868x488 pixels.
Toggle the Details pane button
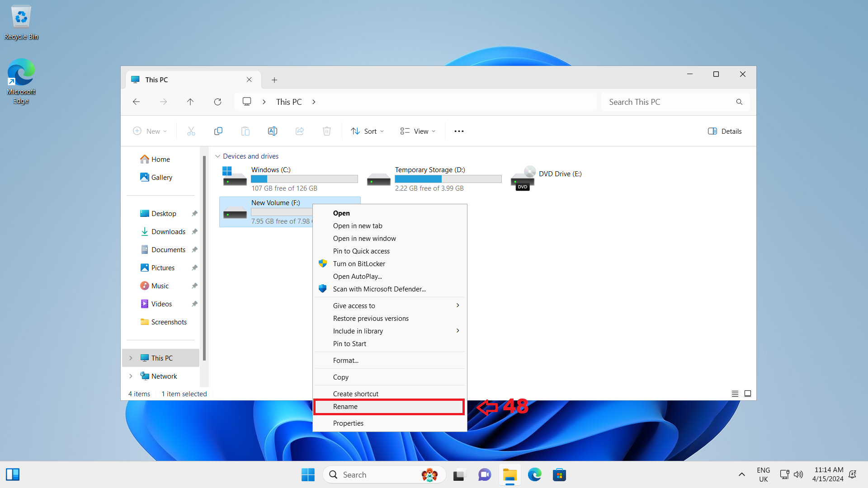(x=725, y=131)
